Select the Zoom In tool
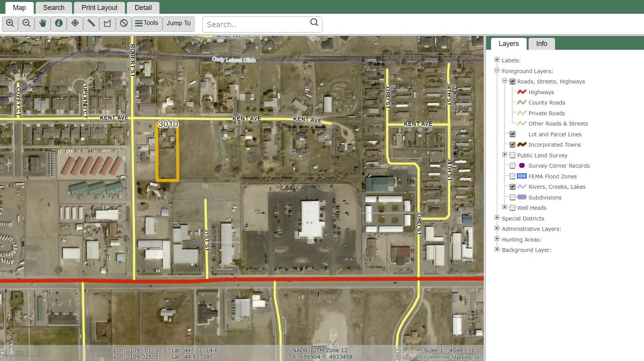Screen dimensions: 644x361 10,23
